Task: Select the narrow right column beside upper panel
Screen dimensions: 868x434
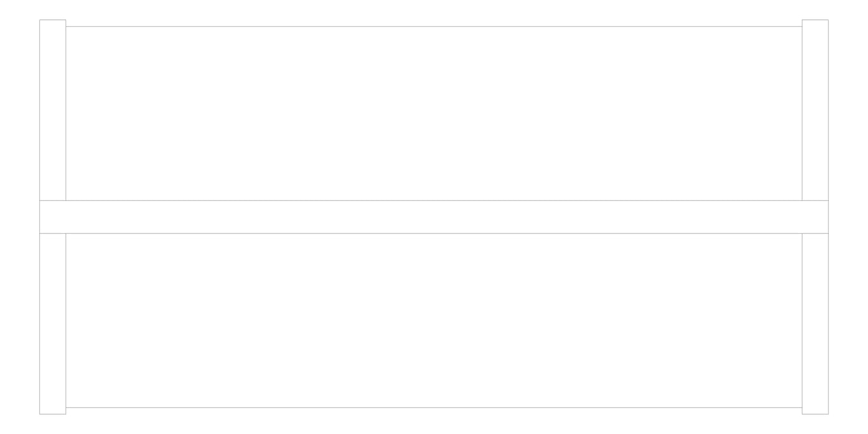Action: point(815,110)
